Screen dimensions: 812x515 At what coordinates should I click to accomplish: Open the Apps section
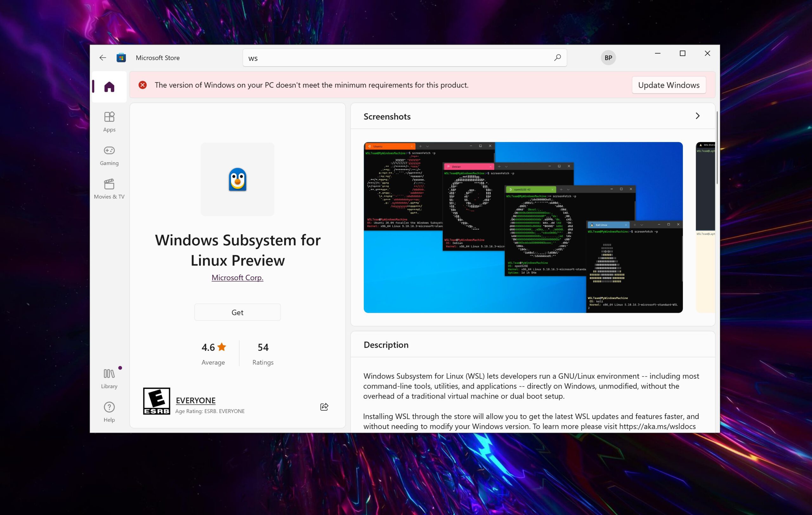click(x=109, y=122)
